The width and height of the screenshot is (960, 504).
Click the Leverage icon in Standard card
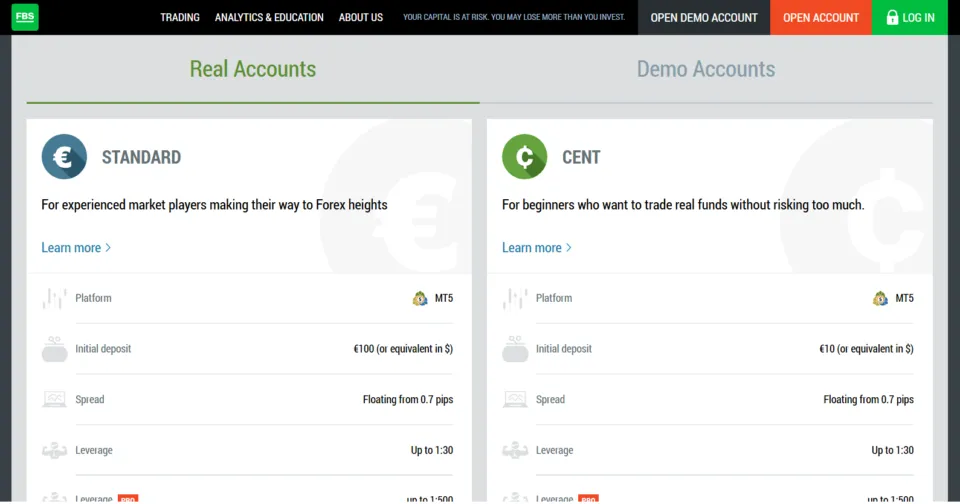(54, 451)
